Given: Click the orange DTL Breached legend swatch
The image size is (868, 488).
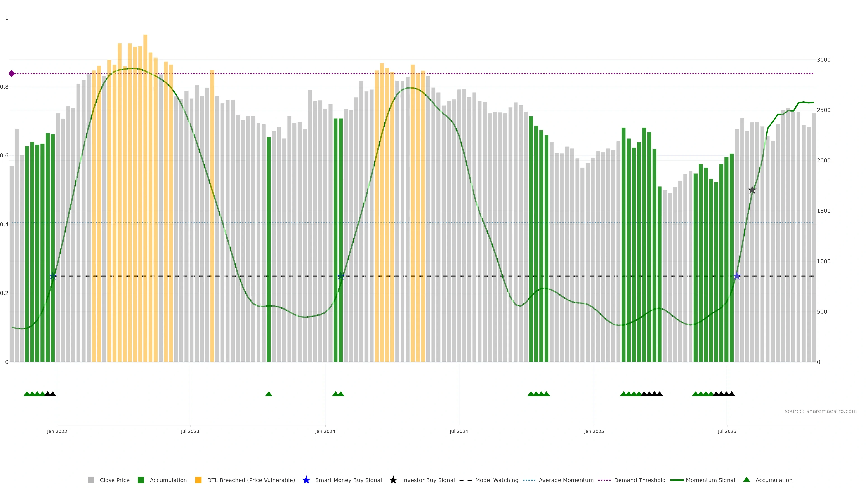Looking at the screenshot, I should tap(198, 480).
